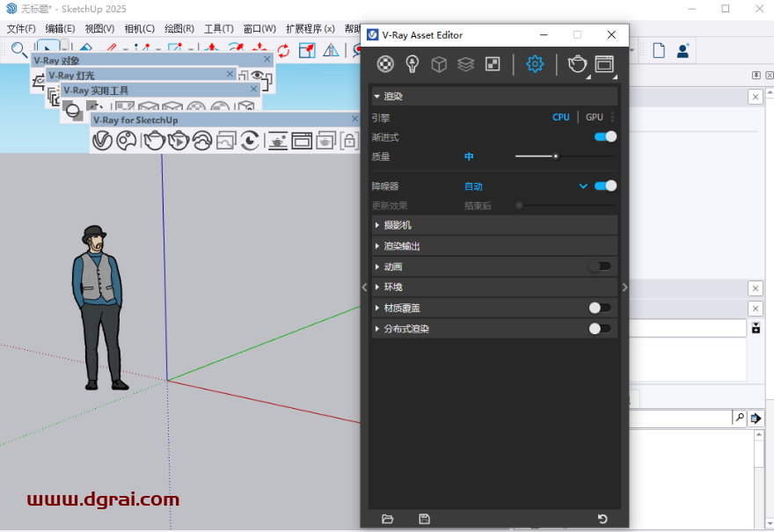
Task: Close the V-Ray 灯光 toolbar
Action: point(230,74)
